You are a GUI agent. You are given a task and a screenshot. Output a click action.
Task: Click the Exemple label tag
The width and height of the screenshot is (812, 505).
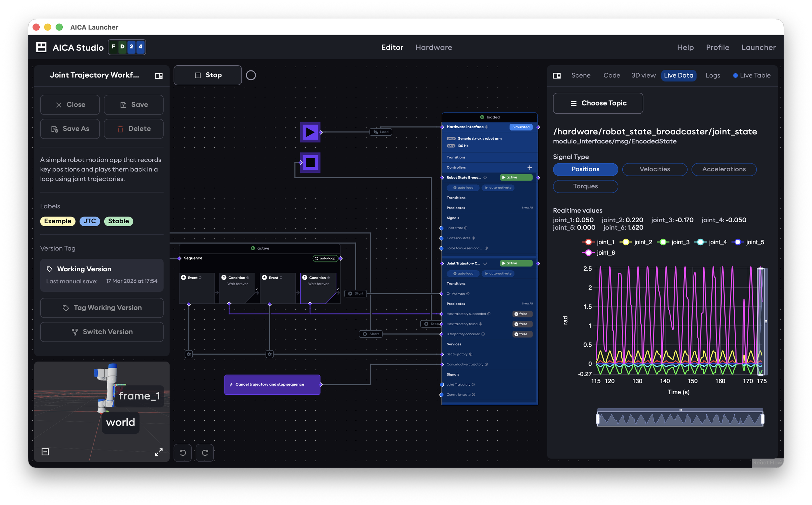pos(58,221)
